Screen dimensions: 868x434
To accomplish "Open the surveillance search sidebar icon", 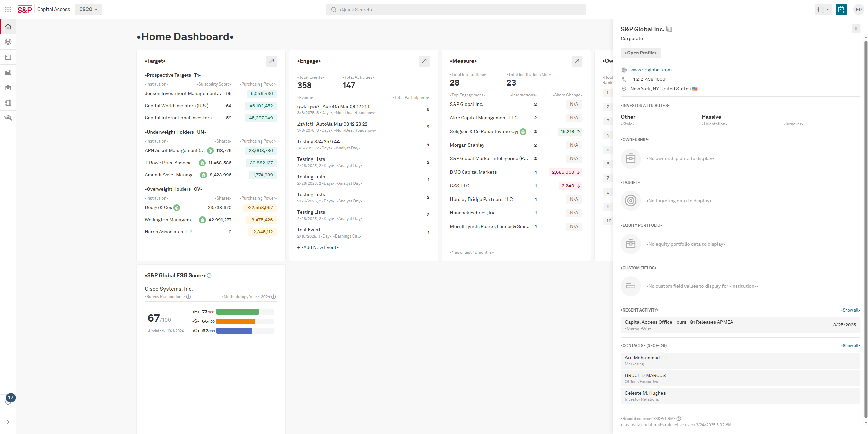I will point(8,118).
